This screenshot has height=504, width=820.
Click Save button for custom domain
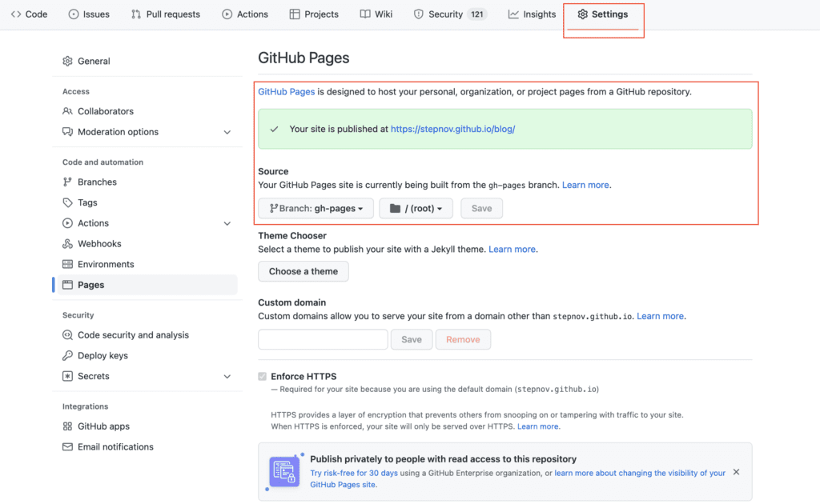point(412,339)
